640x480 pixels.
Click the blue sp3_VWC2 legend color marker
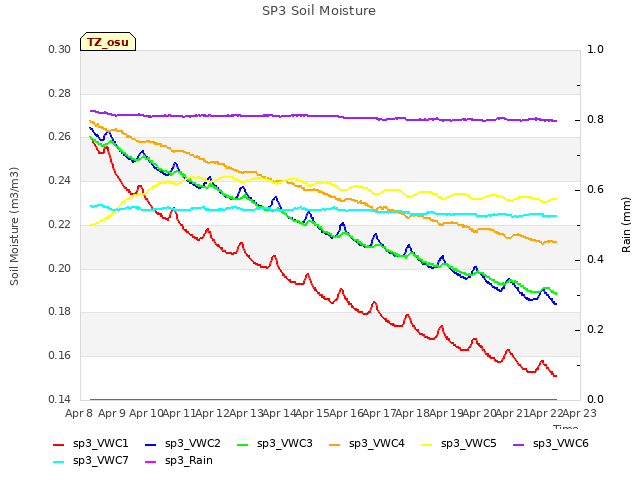coord(151,444)
